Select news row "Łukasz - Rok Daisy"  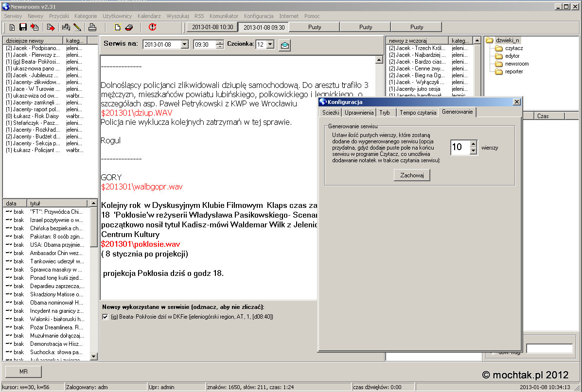tap(32, 116)
